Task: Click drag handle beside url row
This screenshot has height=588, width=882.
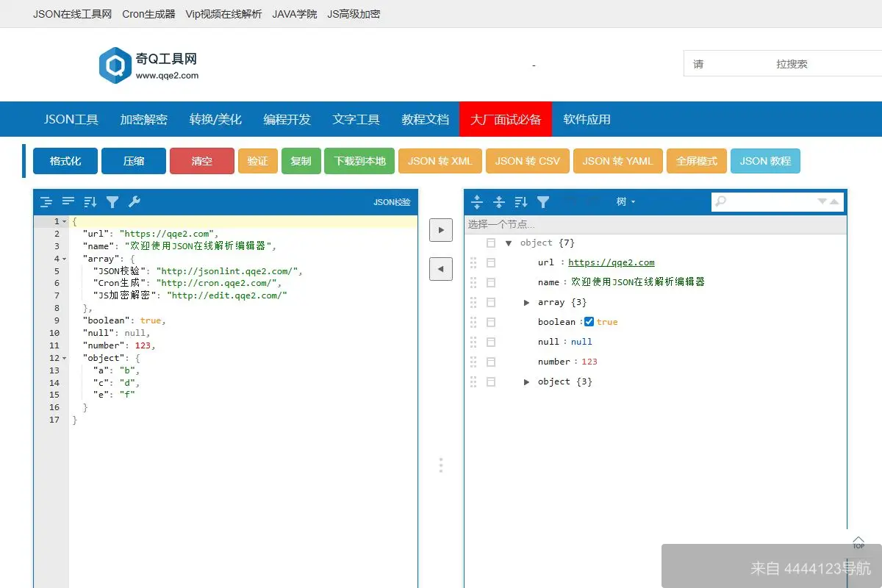Action: (473, 262)
